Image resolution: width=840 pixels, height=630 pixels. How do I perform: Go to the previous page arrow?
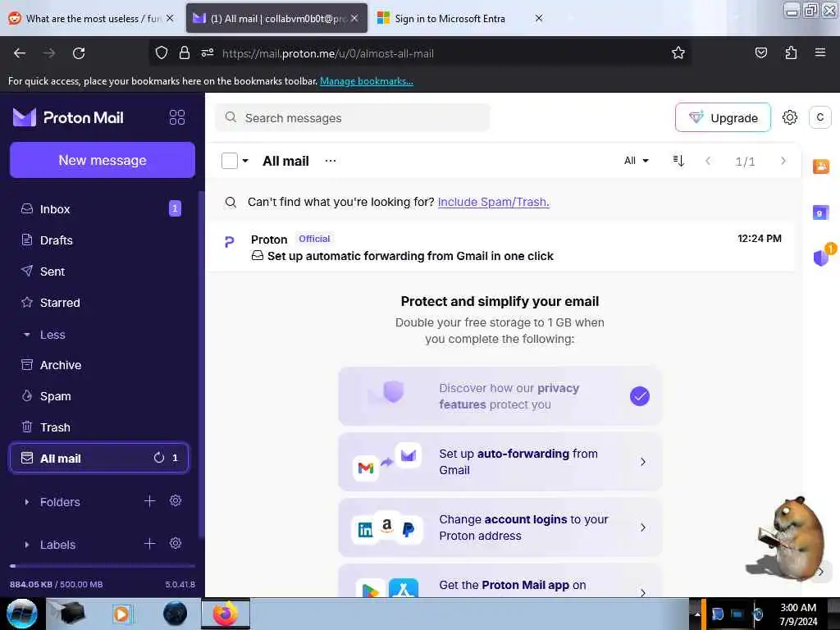pyautogui.click(x=708, y=161)
